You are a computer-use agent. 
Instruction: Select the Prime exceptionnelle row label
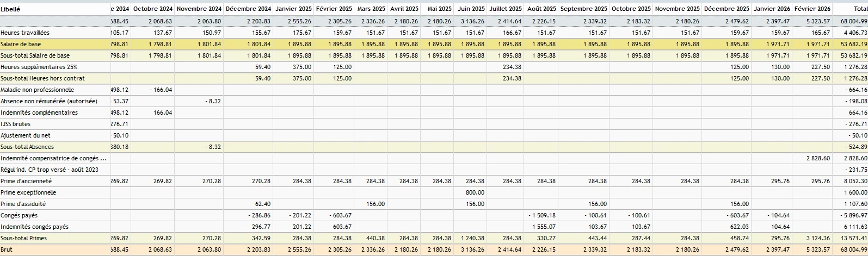[28, 192]
